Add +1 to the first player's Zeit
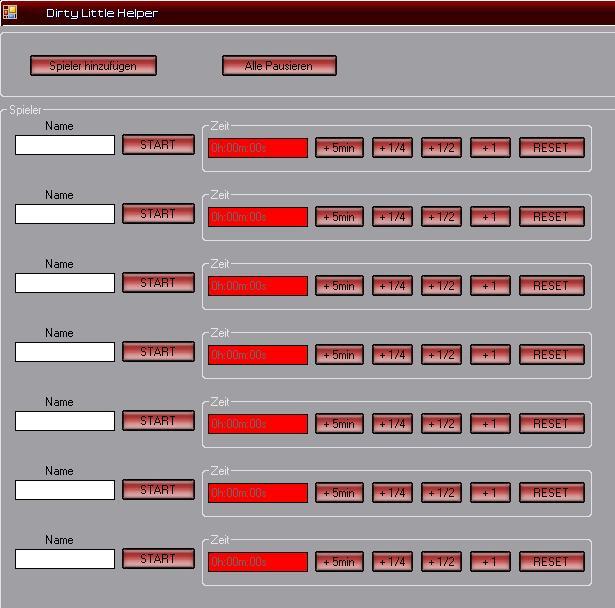 [x=490, y=148]
